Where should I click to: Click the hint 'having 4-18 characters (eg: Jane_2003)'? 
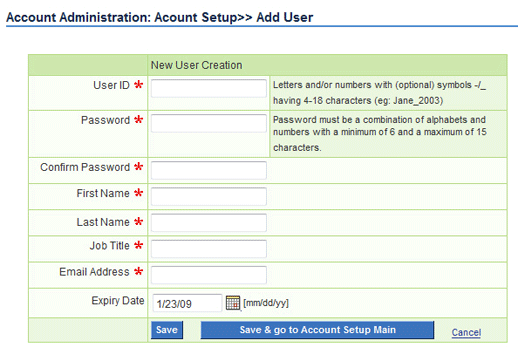(x=358, y=100)
